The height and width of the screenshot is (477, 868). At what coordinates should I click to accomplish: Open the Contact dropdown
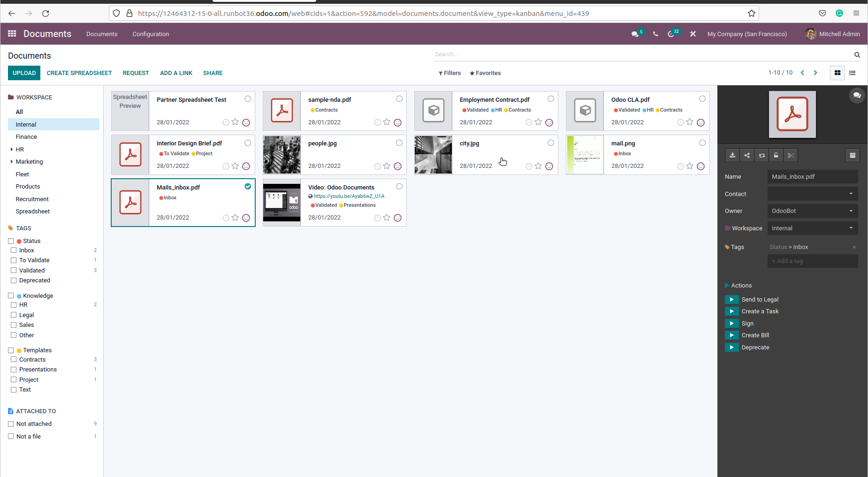coord(812,194)
